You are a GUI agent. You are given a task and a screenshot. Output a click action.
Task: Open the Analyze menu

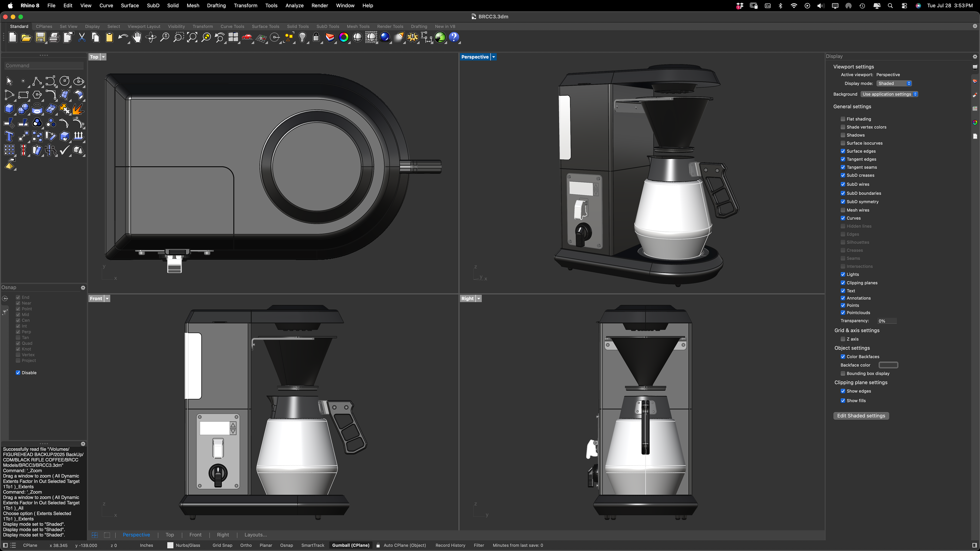(295, 5)
